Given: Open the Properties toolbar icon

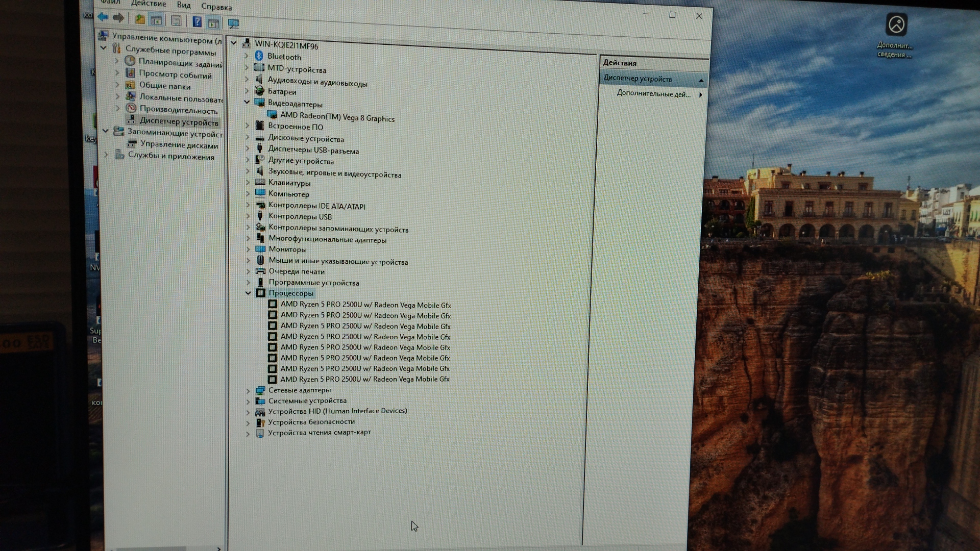Looking at the screenshot, I should (176, 21).
